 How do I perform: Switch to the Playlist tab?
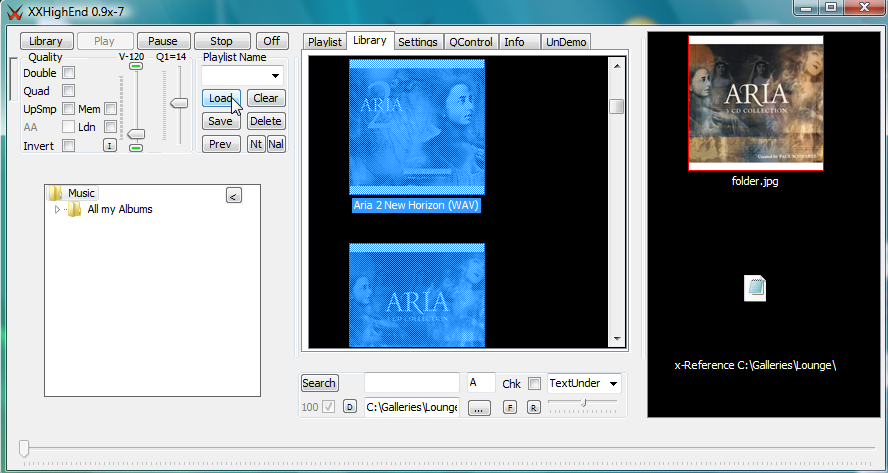pos(325,42)
